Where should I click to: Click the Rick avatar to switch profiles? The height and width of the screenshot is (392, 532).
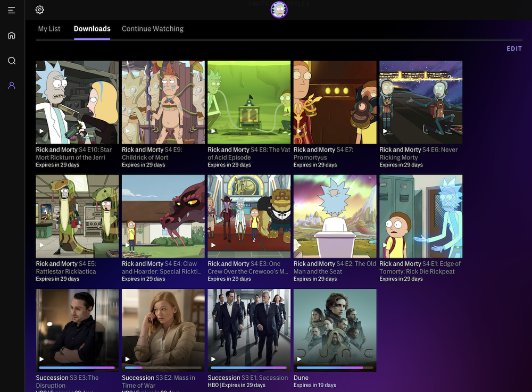point(279,10)
